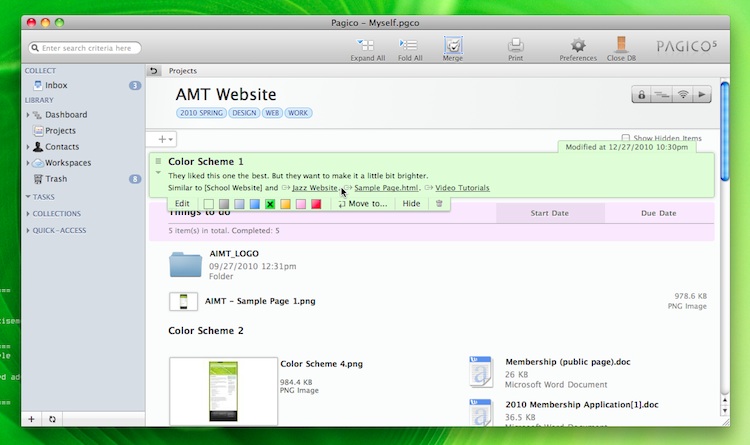This screenshot has height=445, width=750.
Task: Choose the green color swatch
Action: pos(270,204)
